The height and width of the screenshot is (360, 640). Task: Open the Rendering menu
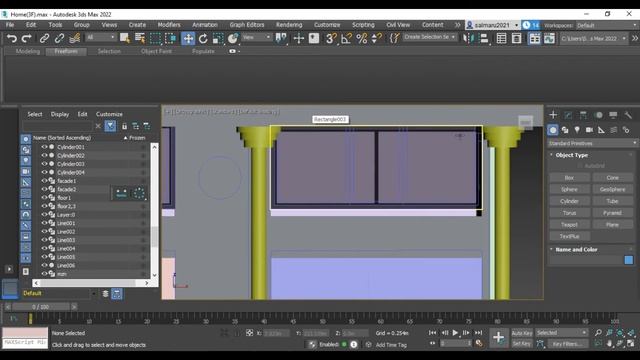(x=289, y=25)
